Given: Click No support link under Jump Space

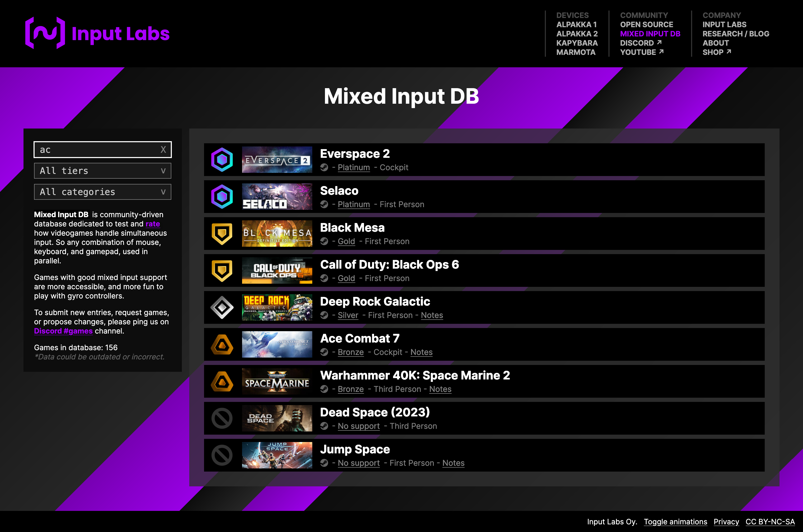Looking at the screenshot, I should pos(359,463).
